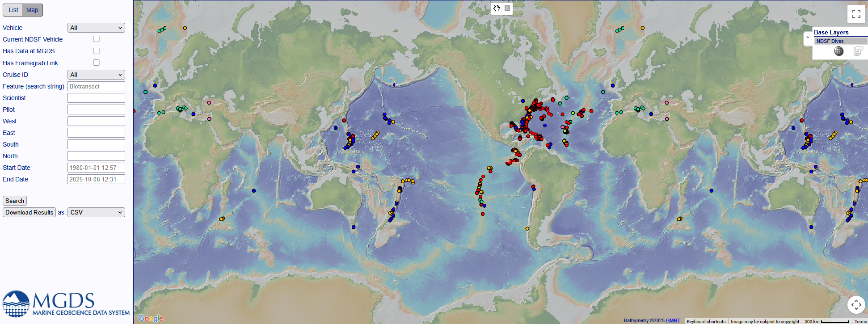Open the Vehicle dropdown
The image size is (868, 324).
[96, 28]
